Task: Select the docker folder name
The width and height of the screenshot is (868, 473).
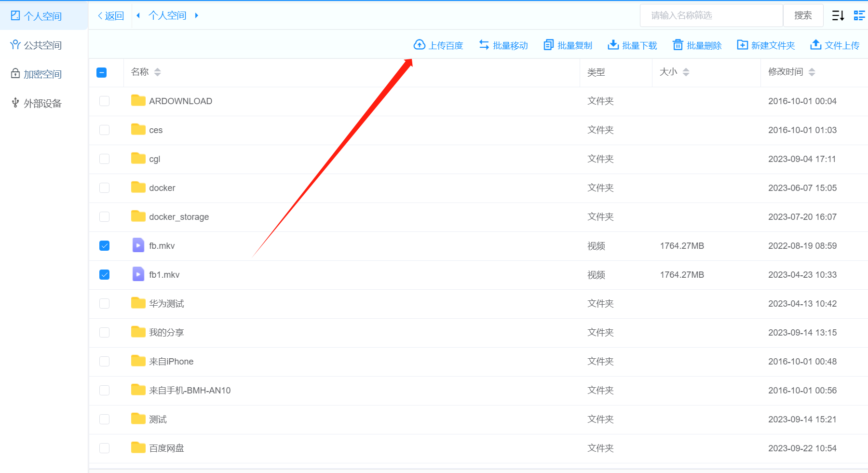Action: pyautogui.click(x=162, y=188)
